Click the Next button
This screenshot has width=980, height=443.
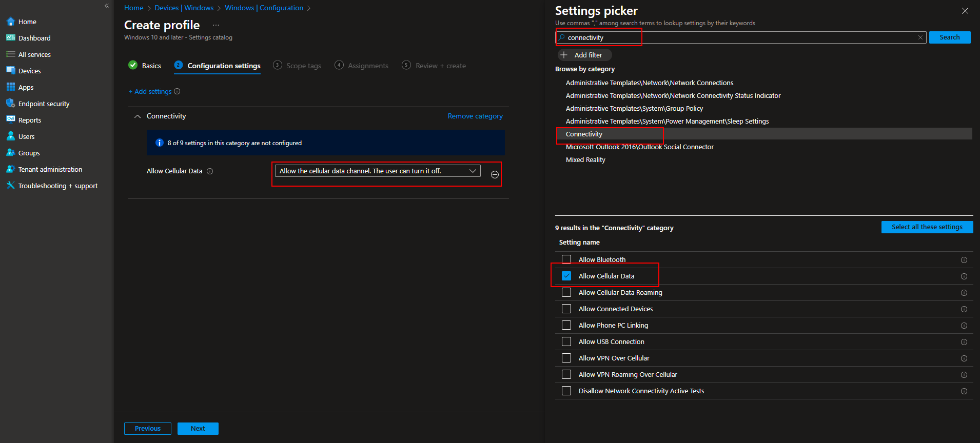198,429
